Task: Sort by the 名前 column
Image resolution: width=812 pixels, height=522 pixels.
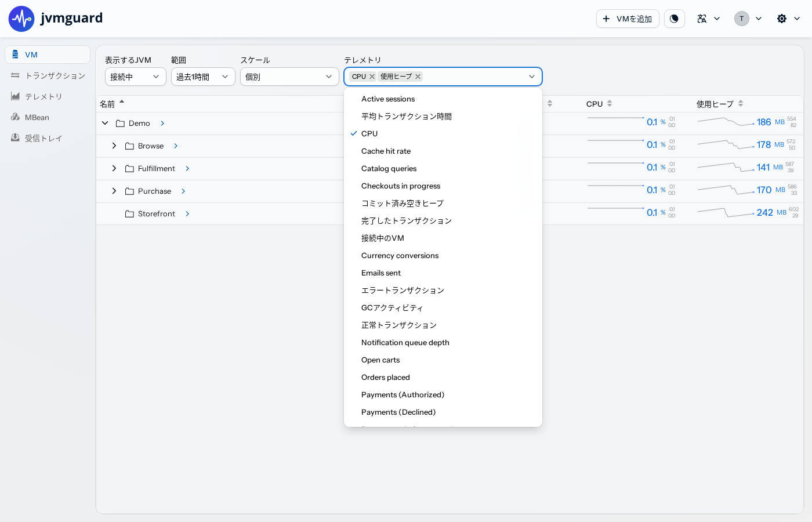Action: click(x=112, y=104)
